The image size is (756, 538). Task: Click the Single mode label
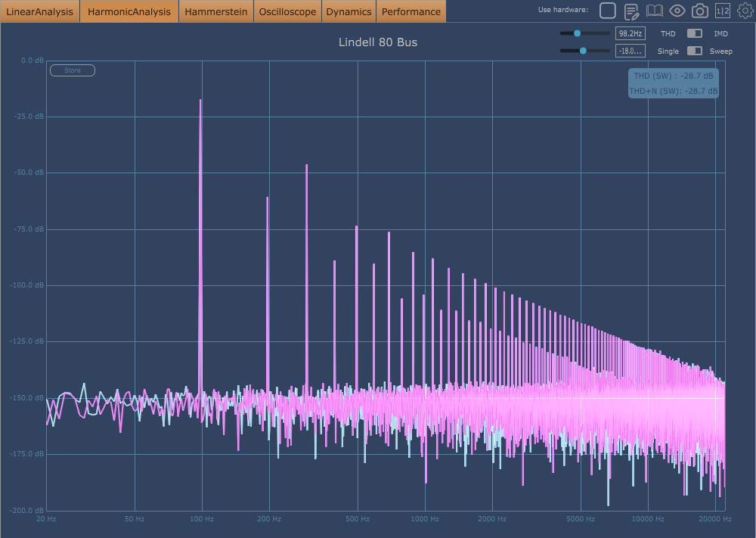click(x=668, y=51)
